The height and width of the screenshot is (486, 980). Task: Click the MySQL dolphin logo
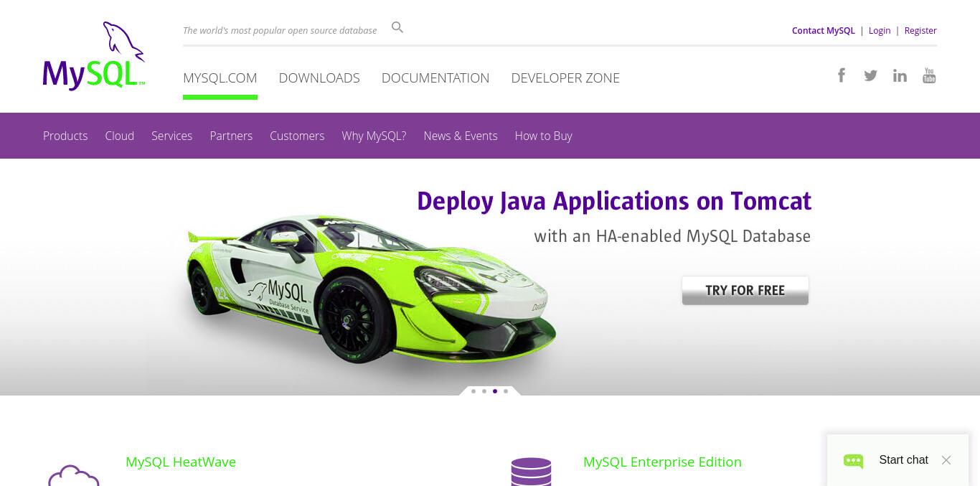(94, 56)
